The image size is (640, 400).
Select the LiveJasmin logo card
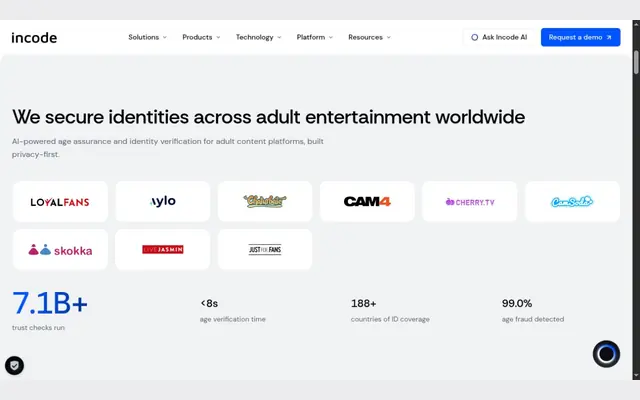pos(162,249)
